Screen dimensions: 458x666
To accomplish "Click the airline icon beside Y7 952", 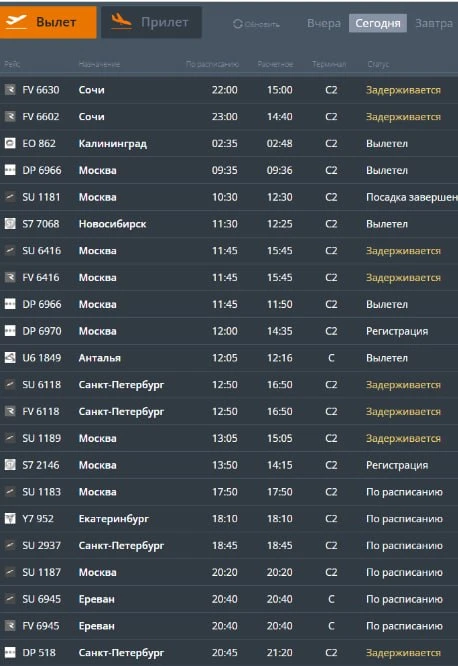I will tap(10, 518).
